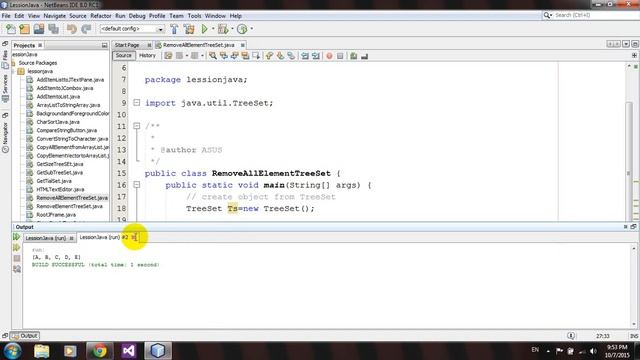Click the Stop square icon in Output sidebar

(17, 258)
